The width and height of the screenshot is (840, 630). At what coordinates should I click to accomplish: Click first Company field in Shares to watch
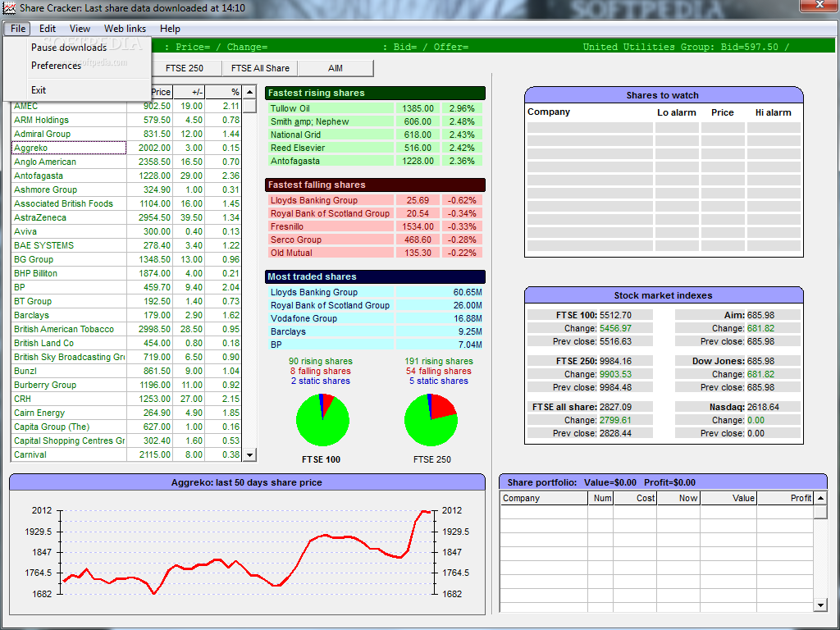(x=590, y=127)
